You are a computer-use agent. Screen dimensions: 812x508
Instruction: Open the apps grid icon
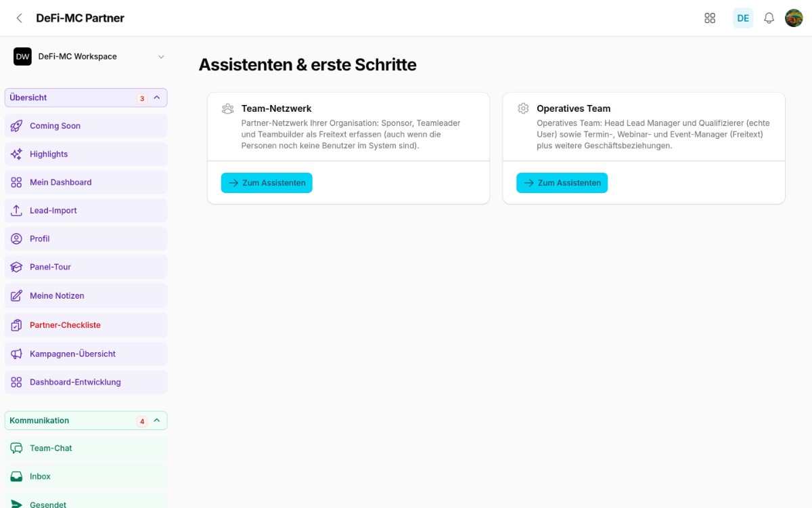[x=710, y=18]
